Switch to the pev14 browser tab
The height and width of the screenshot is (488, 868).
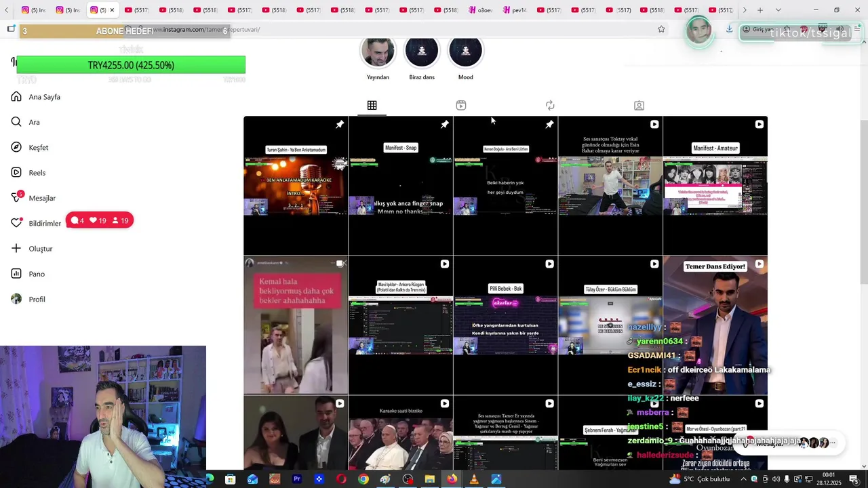pos(515,10)
